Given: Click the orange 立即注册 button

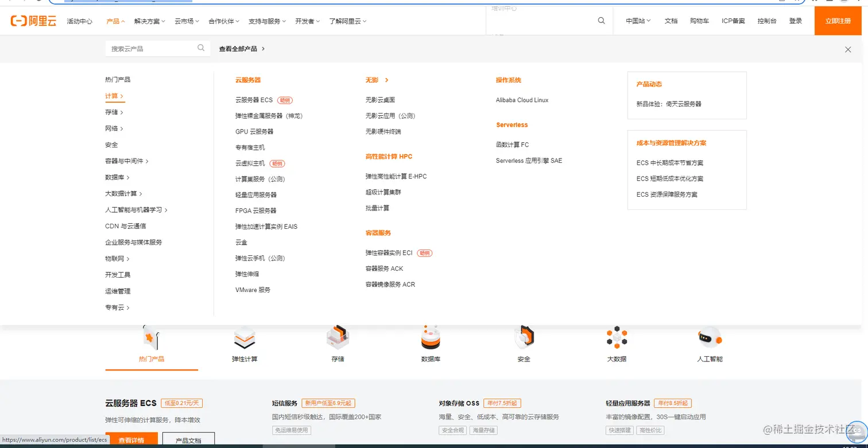Looking at the screenshot, I should pyautogui.click(x=838, y=21).
